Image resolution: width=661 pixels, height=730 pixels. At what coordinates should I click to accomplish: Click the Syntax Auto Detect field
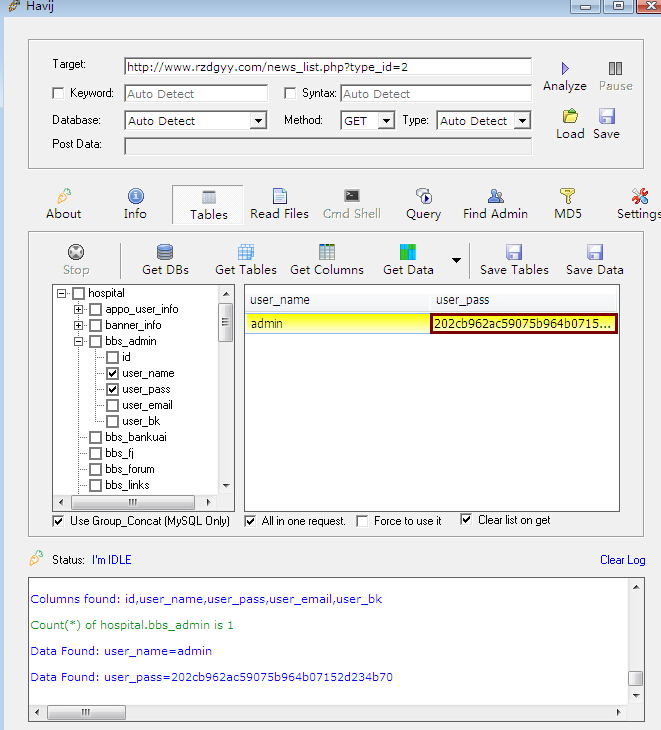coord(436,94)
